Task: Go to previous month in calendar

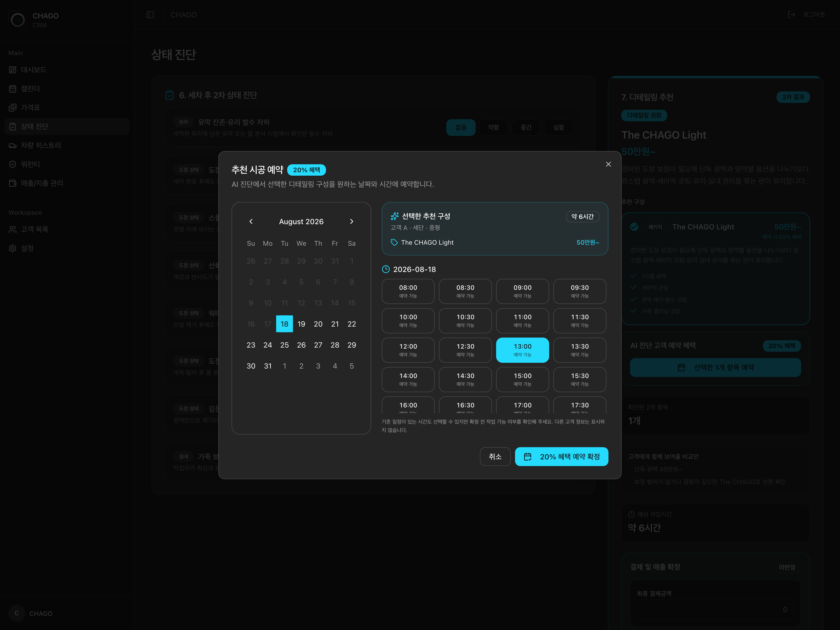Action: (251, 221)
